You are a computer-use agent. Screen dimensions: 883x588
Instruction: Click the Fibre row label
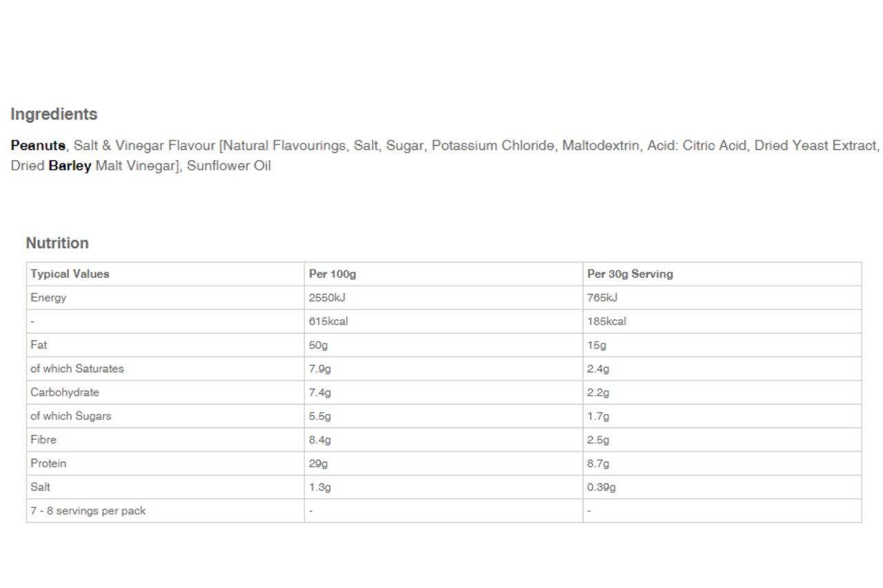click(43, 440)
